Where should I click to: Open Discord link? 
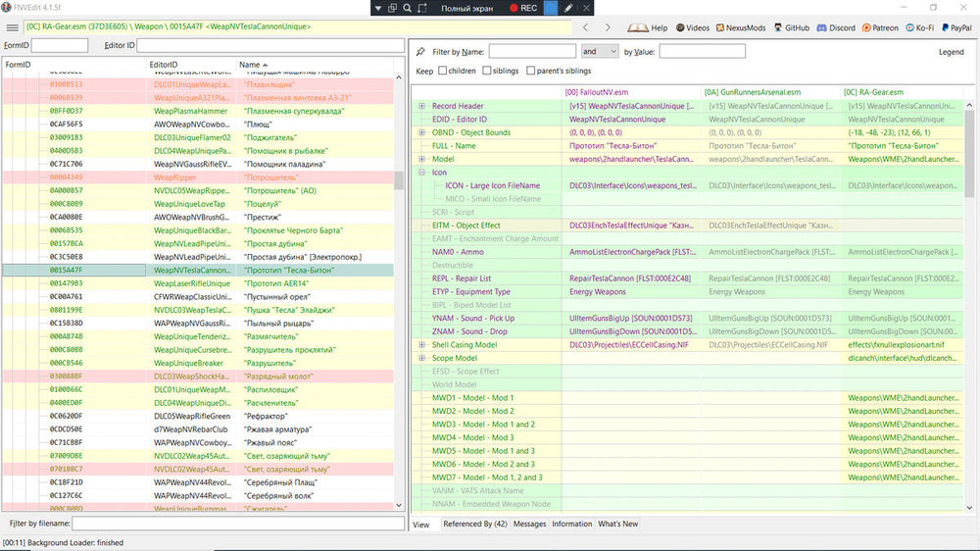click(836, 27)
